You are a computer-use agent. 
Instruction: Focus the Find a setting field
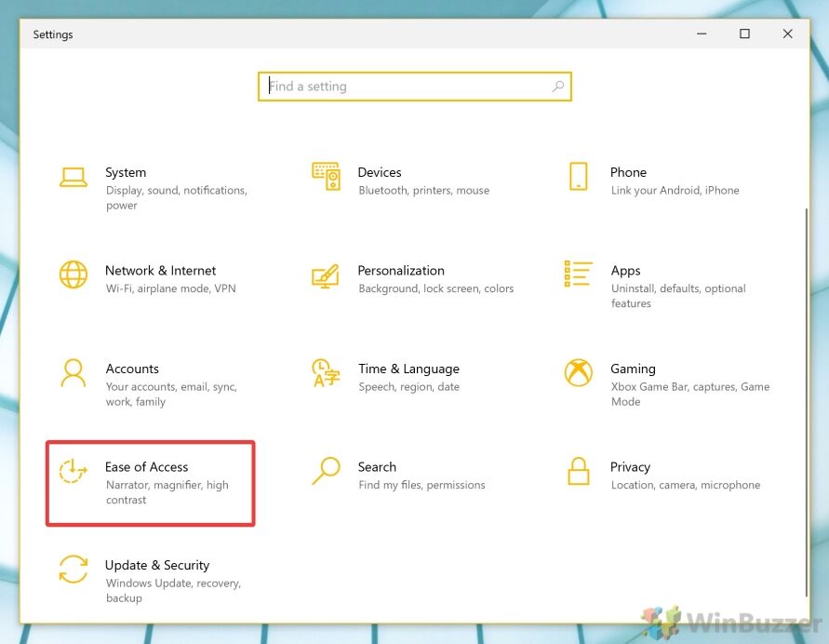415,87
